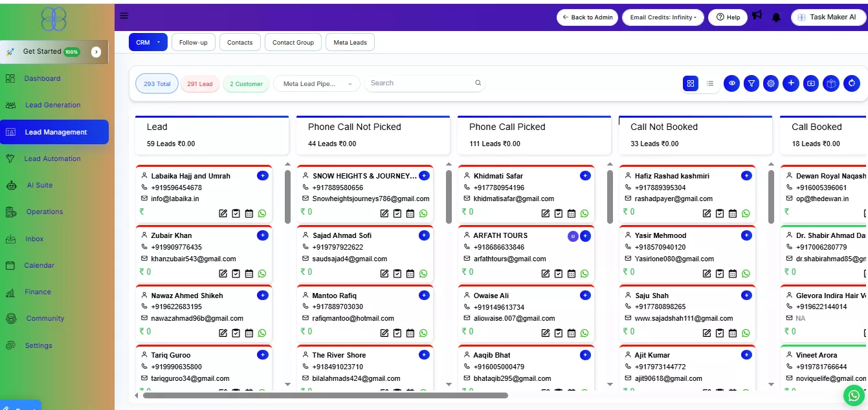Open the CRM module dropdown
Screen dimensions: 868x410
click(x=148, y=41)
